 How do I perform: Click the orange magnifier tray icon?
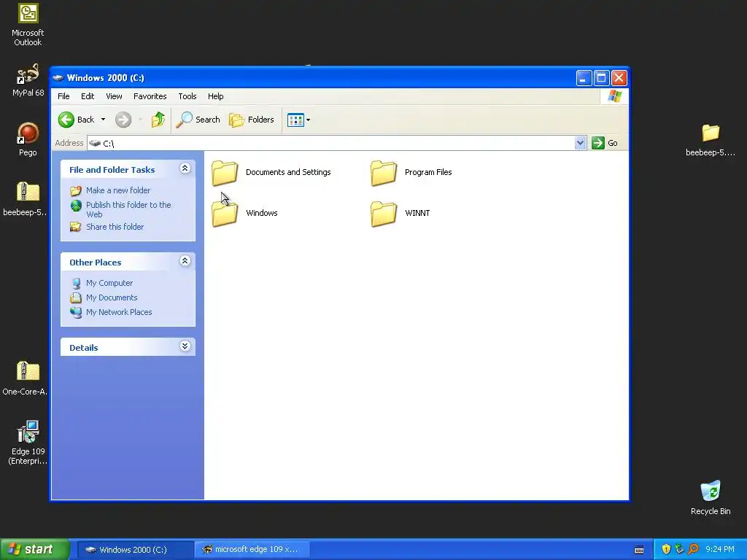pyautogui.click(x=693, y=549)
